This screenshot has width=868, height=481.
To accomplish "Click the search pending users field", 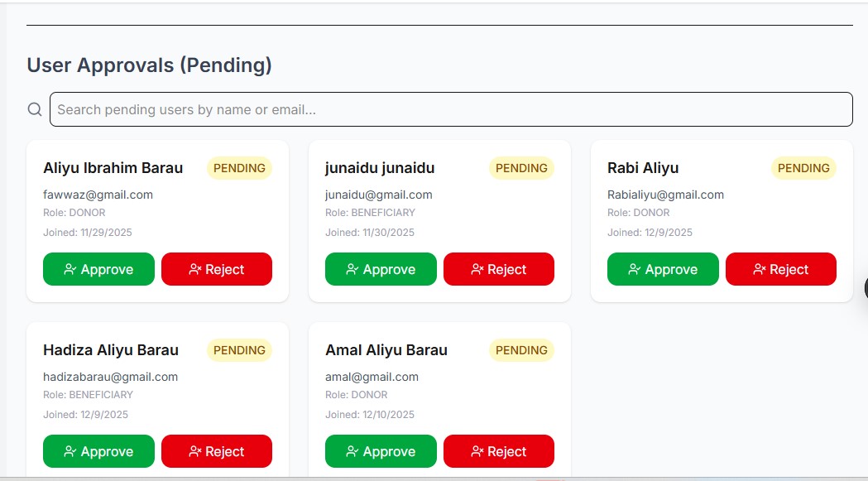I will pyautogui.click(x=451, y=109).
